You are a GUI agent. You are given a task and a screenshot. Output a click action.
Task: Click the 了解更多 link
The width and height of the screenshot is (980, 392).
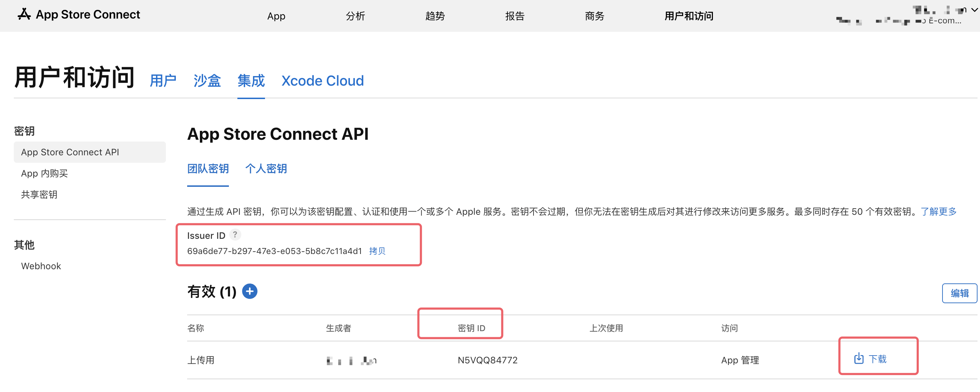pyautogui.click(x=938, y=212)
